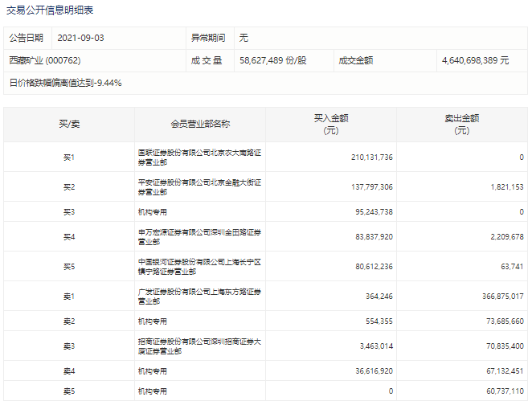Select sell amount 73,685,660
Screen dimensions: 532x401
coord(505,321)
